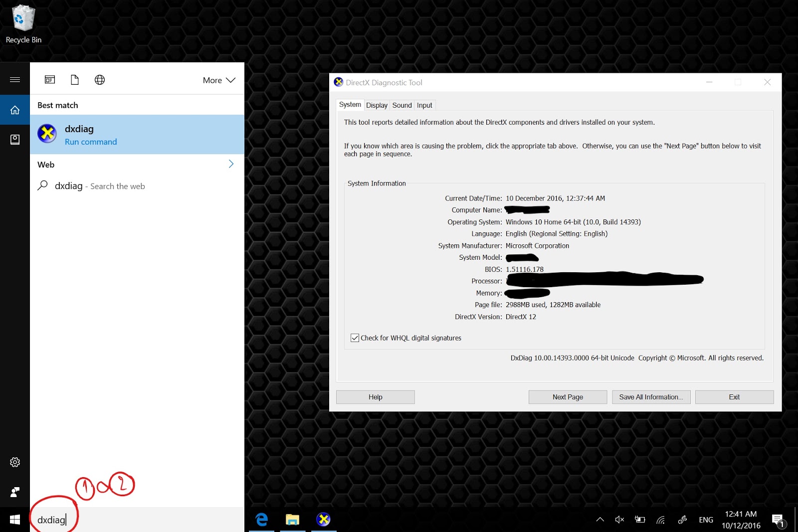Image resolution: width=798 pixels, height=532 pixels.
Task: Filter search results by Apps icon
Action: pos(50,80)
